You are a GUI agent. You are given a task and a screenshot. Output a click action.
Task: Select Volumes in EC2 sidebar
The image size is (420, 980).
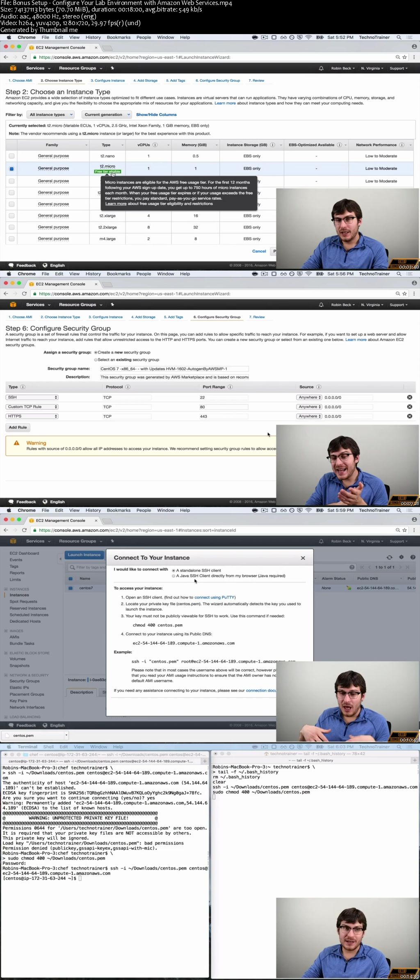(x=18, y=659)
